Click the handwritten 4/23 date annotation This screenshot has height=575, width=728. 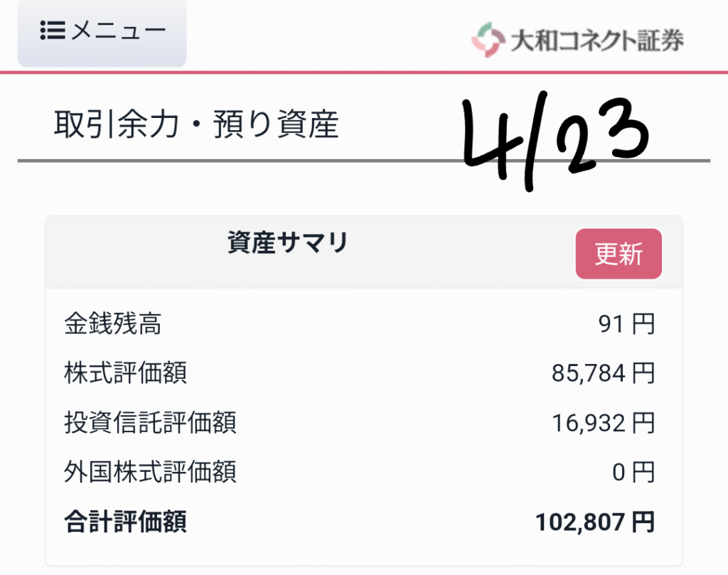coord(555,139)
